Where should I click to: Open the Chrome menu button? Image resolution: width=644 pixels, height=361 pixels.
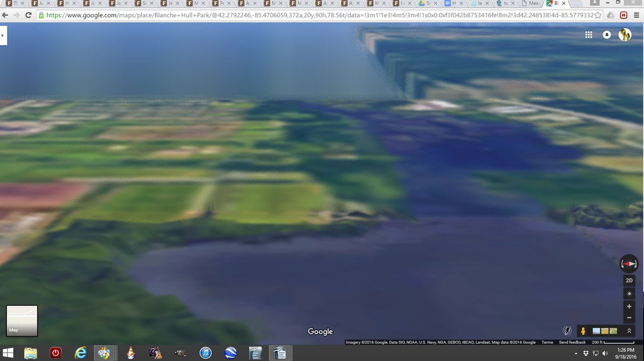636,15
